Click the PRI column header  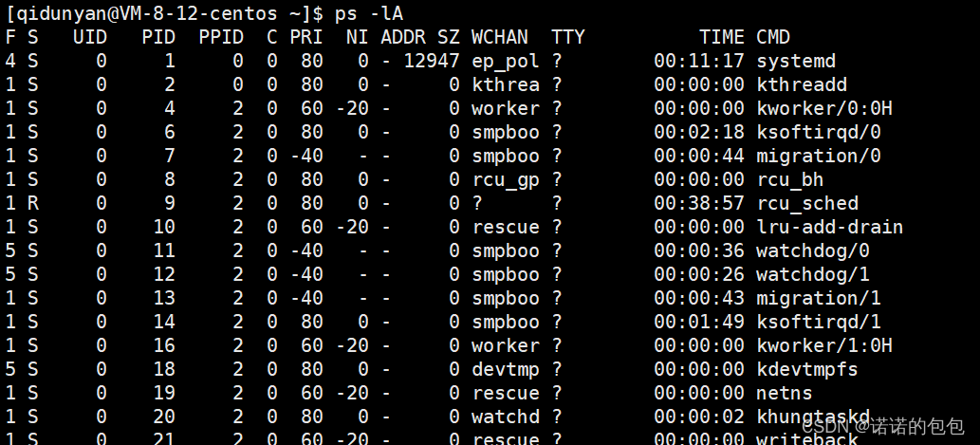click(x=306, y=37)
